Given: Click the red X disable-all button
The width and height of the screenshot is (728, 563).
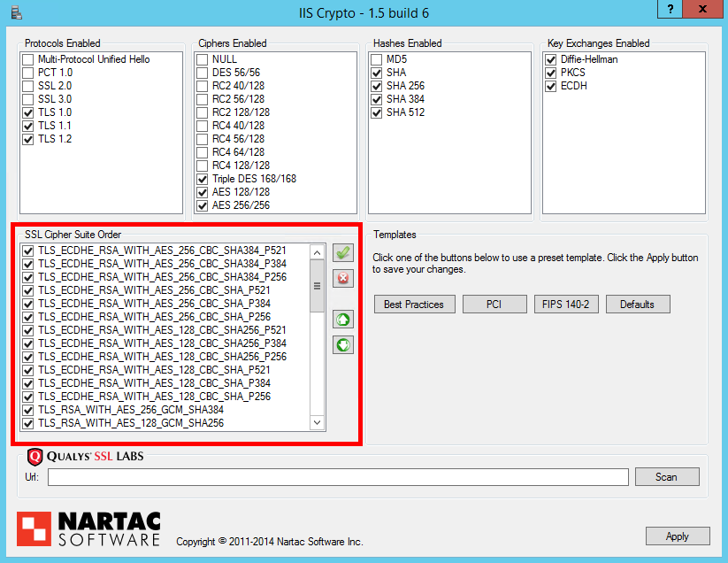Looking at the screenshot, I should pos(342,279).
